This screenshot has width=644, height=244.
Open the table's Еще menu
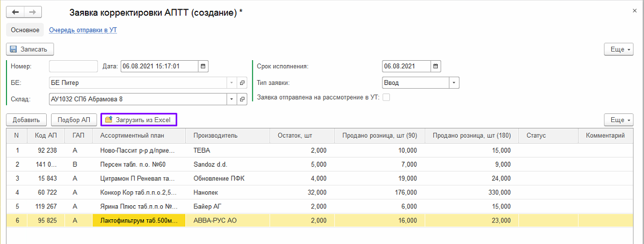tap(618, 119)
